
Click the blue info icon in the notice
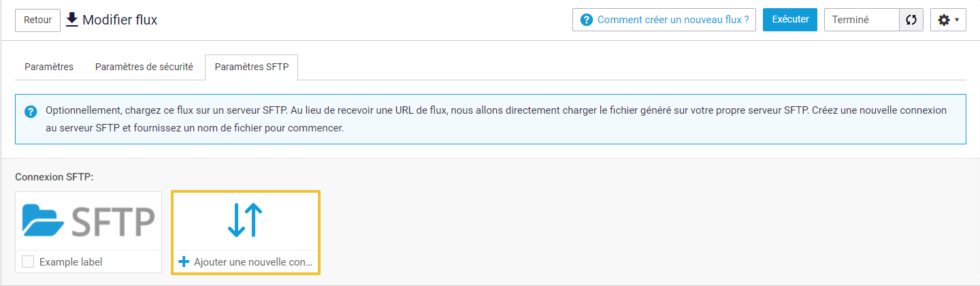31,112
